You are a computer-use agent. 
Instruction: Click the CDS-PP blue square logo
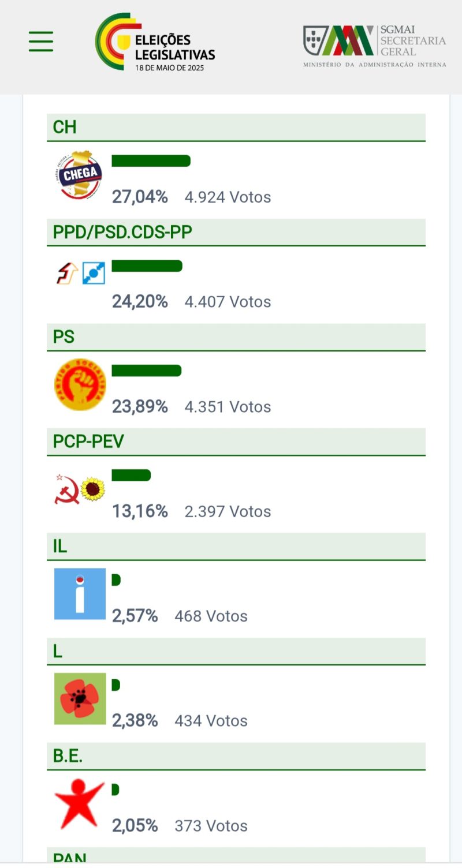click(x=94, y=273)
